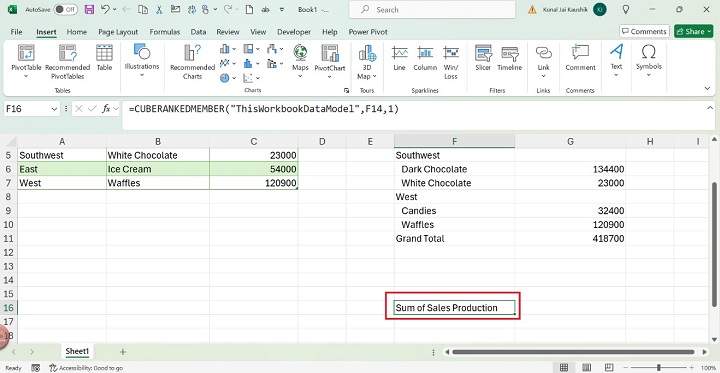Image resolution: width=720 pixels, height=373 pixels.
Task: Insert a Slicer
Action: coord(483,58)
